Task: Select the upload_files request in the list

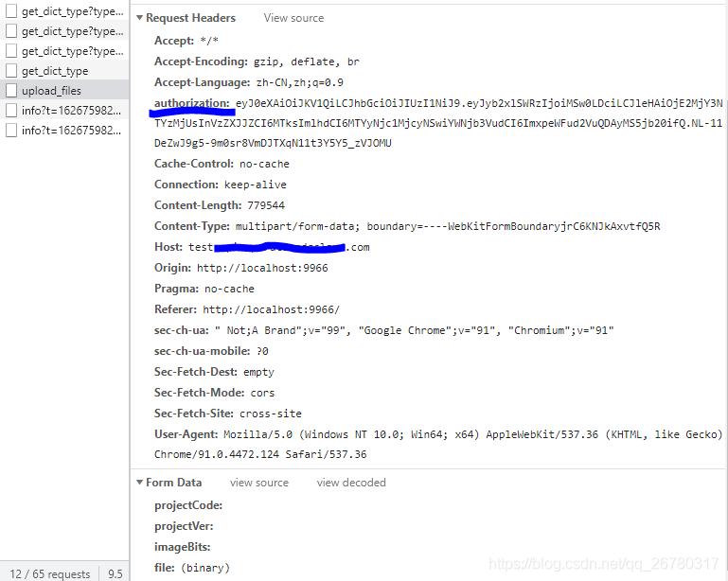Action: tap(51, 91)
